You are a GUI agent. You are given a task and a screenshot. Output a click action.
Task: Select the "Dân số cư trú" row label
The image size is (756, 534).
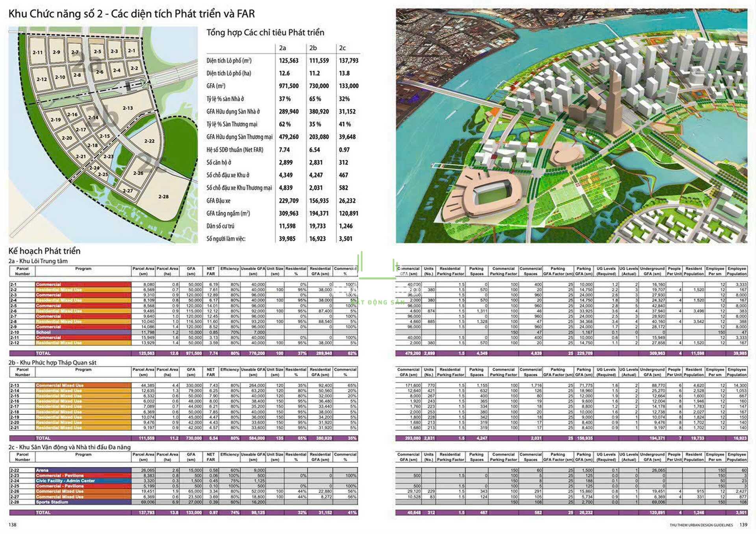point(220,226)
